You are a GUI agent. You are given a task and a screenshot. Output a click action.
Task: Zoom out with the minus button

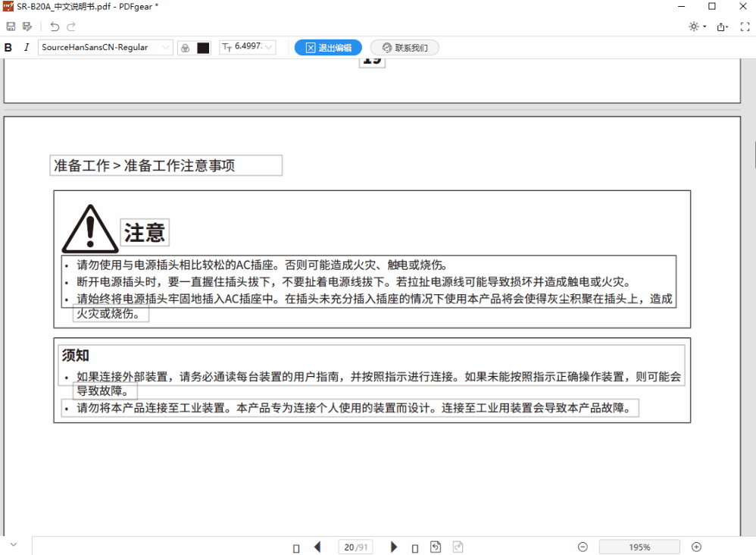coord(583,547)
